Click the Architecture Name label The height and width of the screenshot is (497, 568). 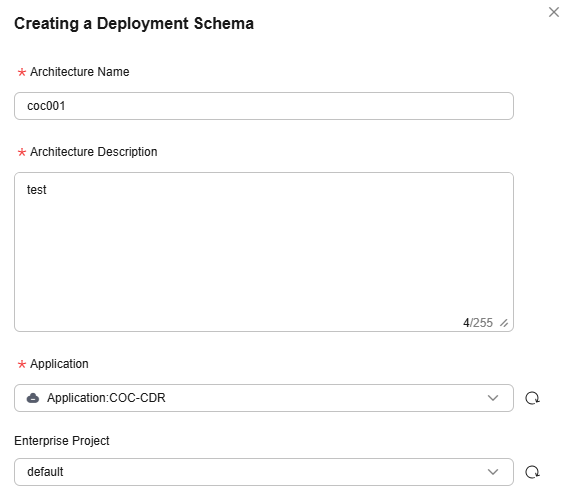tap(80, 72)
